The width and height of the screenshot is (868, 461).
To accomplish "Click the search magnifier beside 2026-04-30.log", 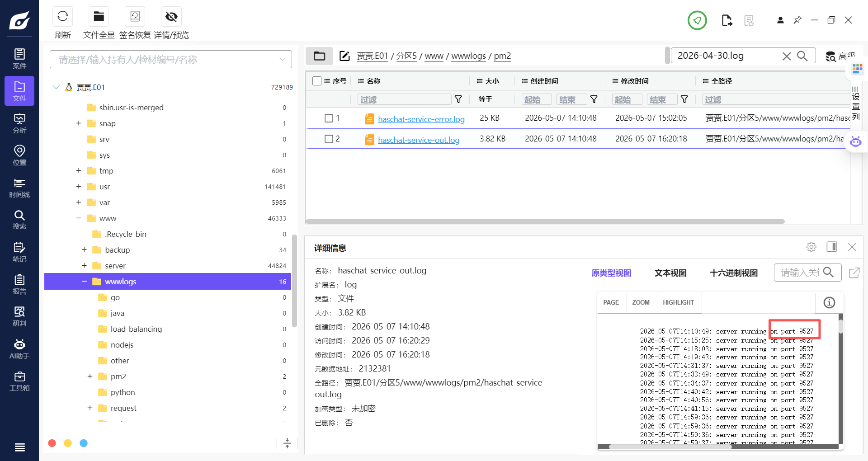I will pos(802,56).
